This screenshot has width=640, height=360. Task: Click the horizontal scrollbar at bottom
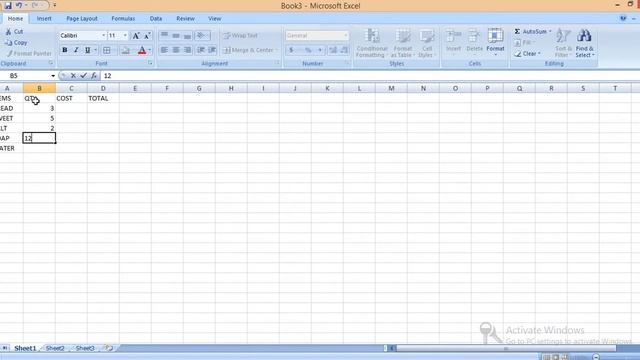point(506,348)
